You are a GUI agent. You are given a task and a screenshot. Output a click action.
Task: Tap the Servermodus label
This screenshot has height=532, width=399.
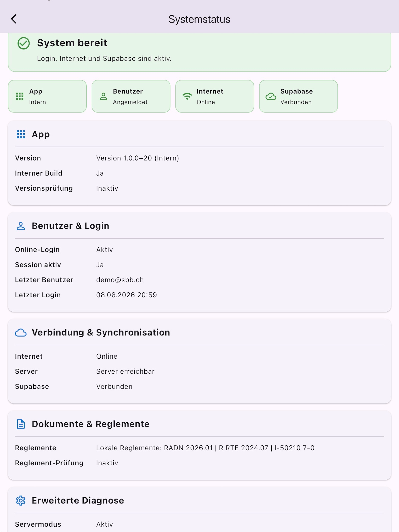pyautogui.click(x=38, y=524)
